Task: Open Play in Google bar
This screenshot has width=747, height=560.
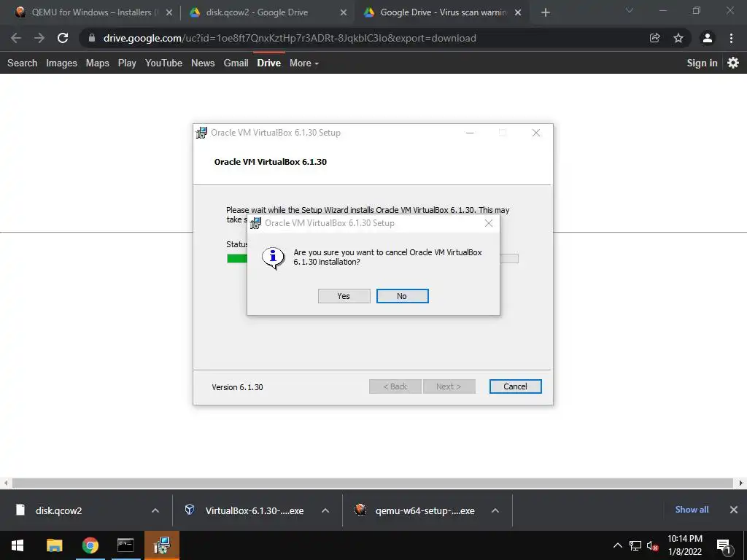Action: pos(127,63)
